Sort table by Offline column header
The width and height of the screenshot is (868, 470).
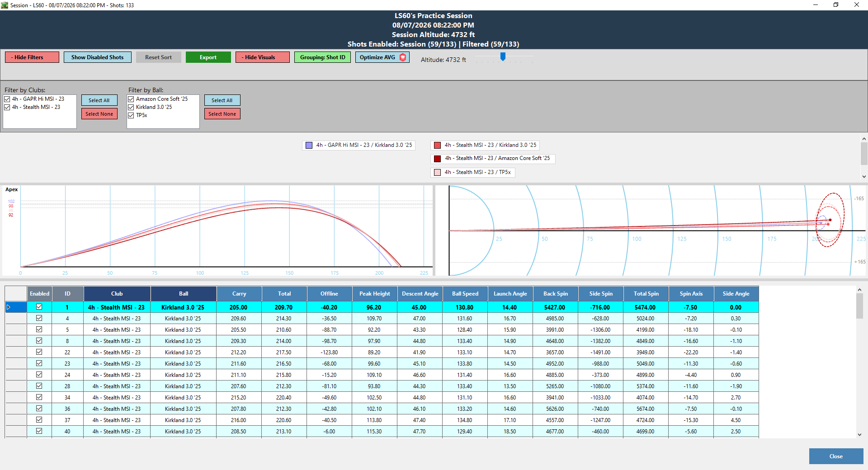click(x=330, y=294)
